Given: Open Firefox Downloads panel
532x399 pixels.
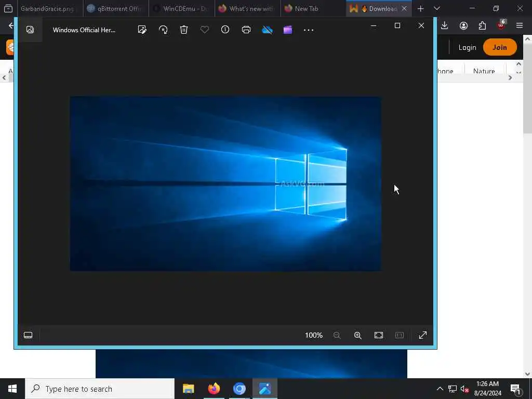Looking at the screenshot, I should coord(445,25).
